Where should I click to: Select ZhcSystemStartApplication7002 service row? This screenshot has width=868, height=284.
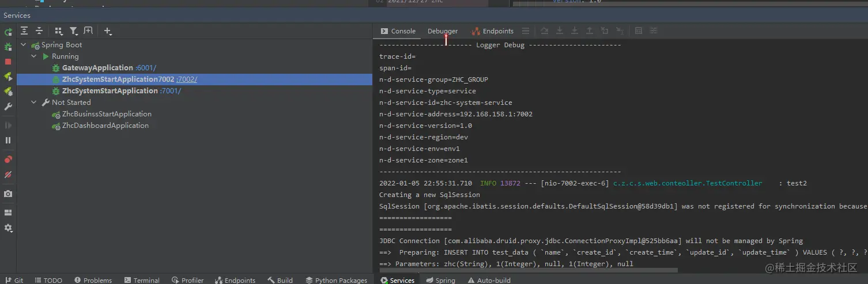tap(194, 79)
